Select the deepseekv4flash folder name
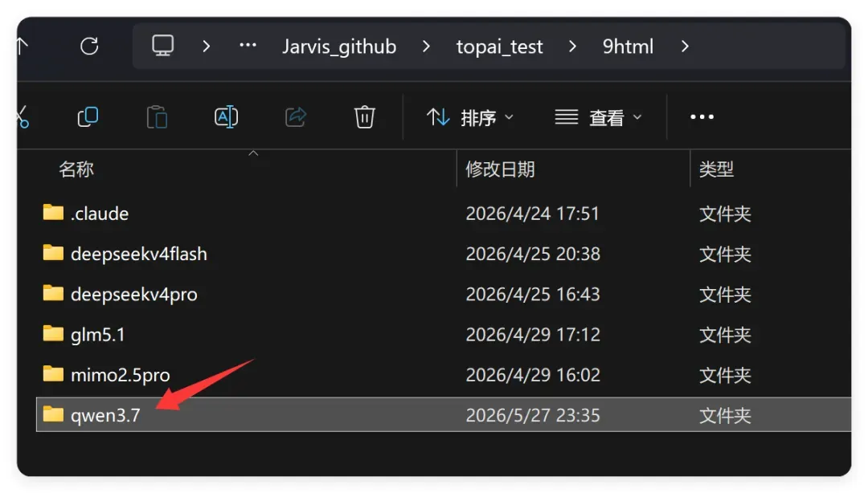The image size is (868, 493). pos(139,254)
